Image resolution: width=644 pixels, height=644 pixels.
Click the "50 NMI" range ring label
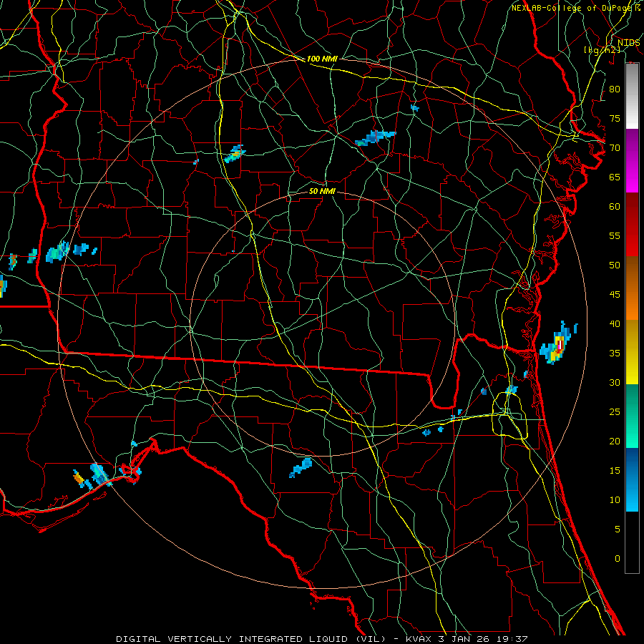point(322,191)
